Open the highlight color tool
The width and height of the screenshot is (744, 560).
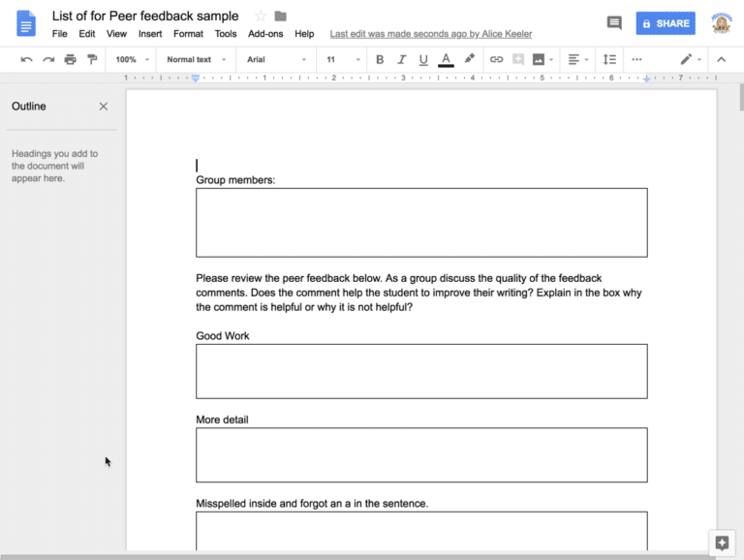coord(469,59)
